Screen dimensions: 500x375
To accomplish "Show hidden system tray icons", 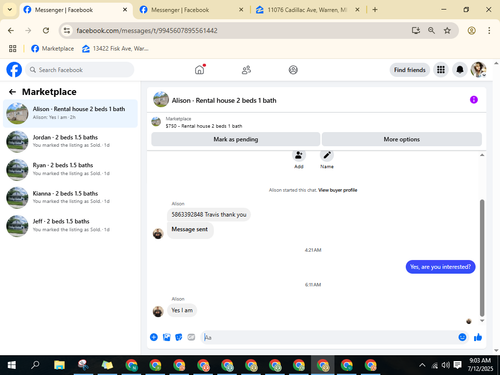I will [x=422, y=365].
